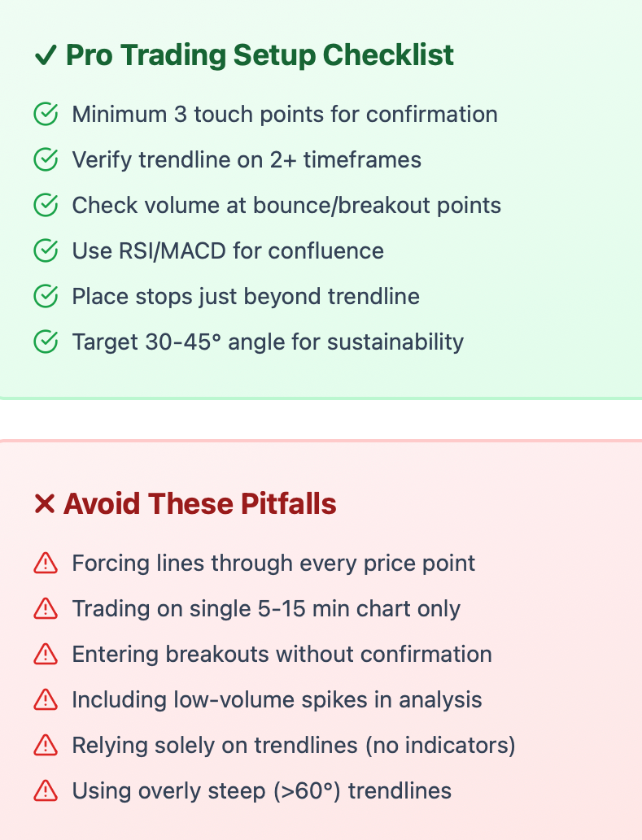
Task: Click check icon next to Target 30-45° angle
Action: tap(46, 342)
